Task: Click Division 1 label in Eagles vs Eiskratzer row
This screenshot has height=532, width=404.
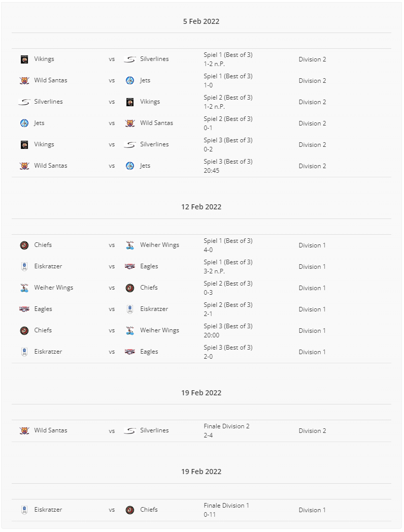Action: pyautogui.click(x=312, y=309)
